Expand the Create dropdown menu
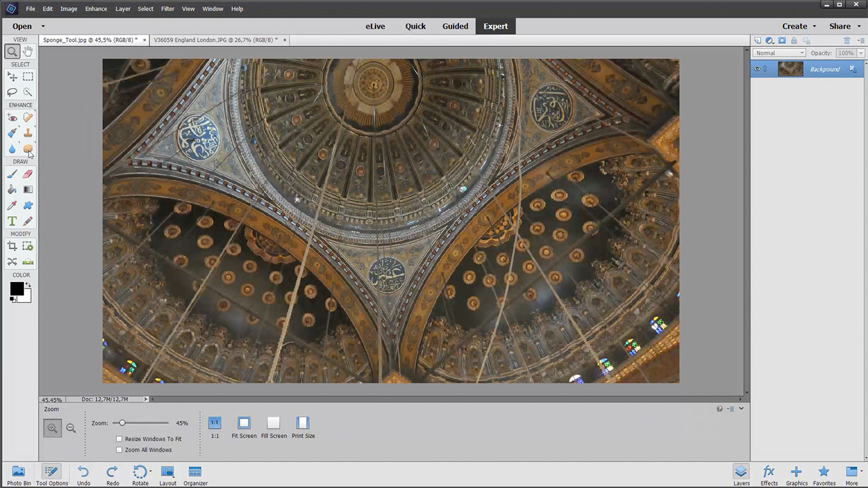Screen dimensions: 868x488 (x=799, y=26)
